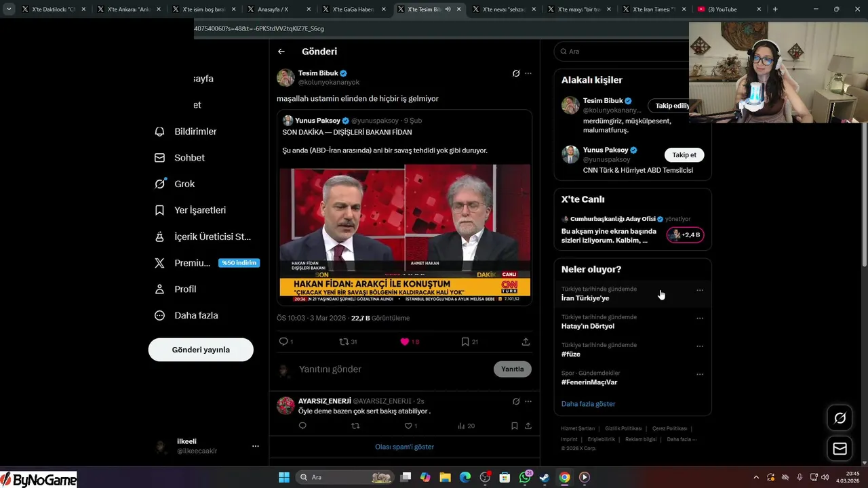Expand hidden system tray icons

756,477
